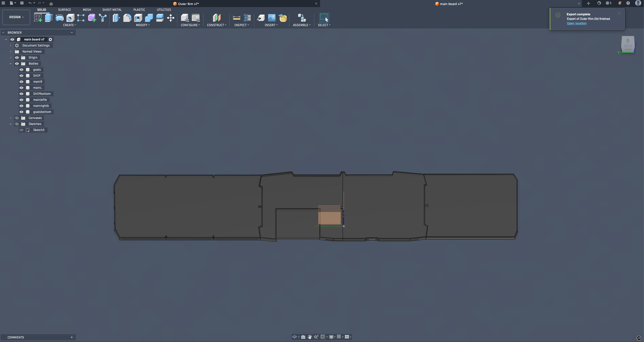Hide the mainR body

21,82
